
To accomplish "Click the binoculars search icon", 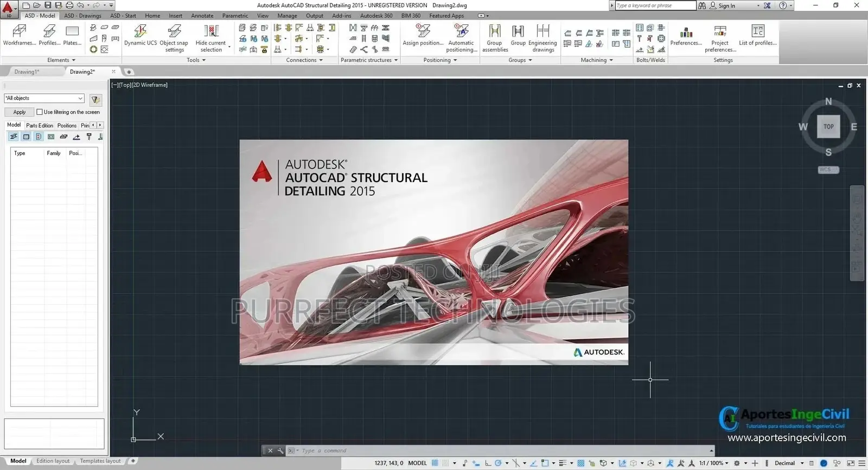I will (x=702, y=5).
